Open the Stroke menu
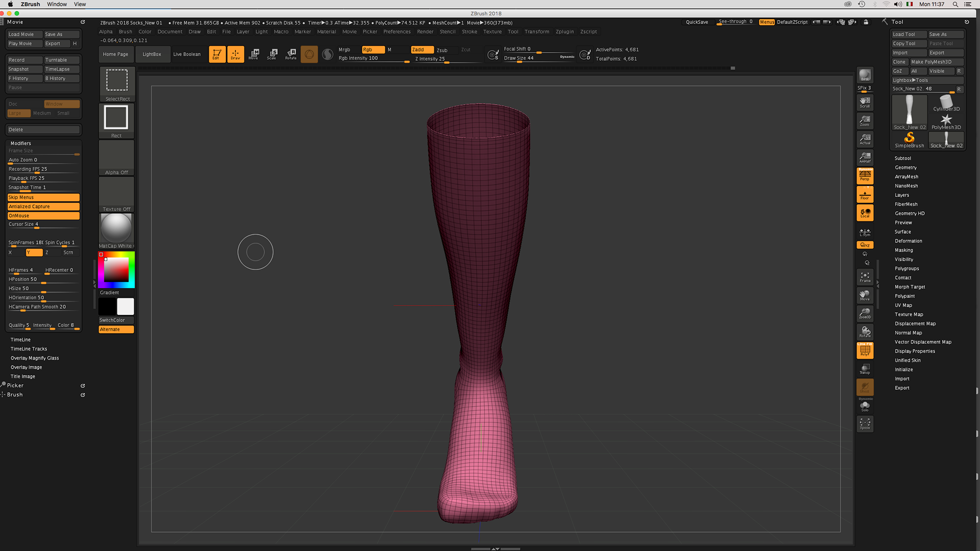 click(x=469, y=32)
